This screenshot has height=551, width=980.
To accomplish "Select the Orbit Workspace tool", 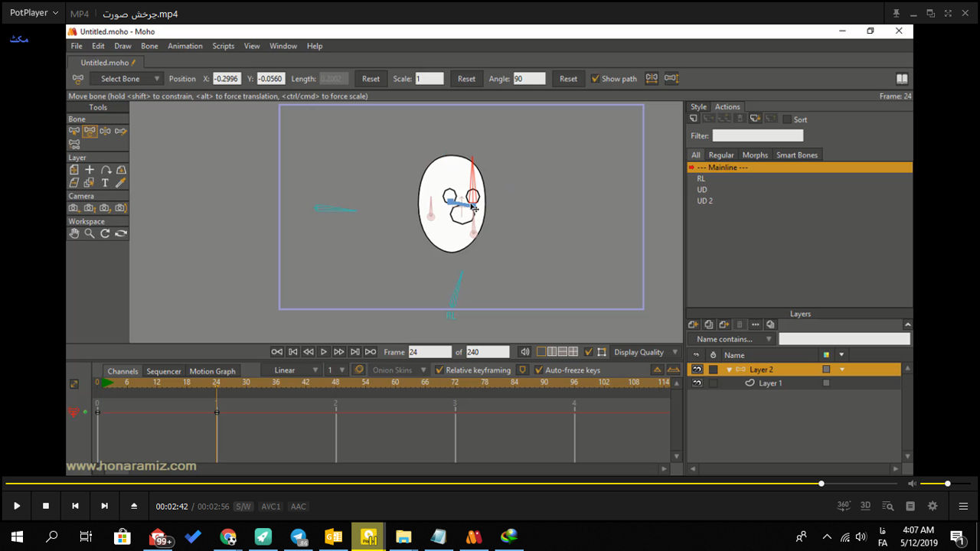I will click(x=120, y=233).
